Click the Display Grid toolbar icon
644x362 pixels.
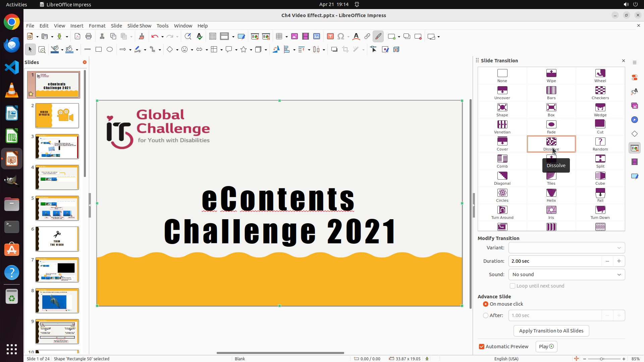213,37
